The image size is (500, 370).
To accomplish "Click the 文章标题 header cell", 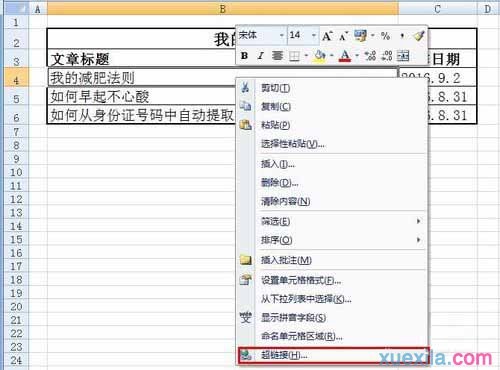I will click(x=142, y=59).
